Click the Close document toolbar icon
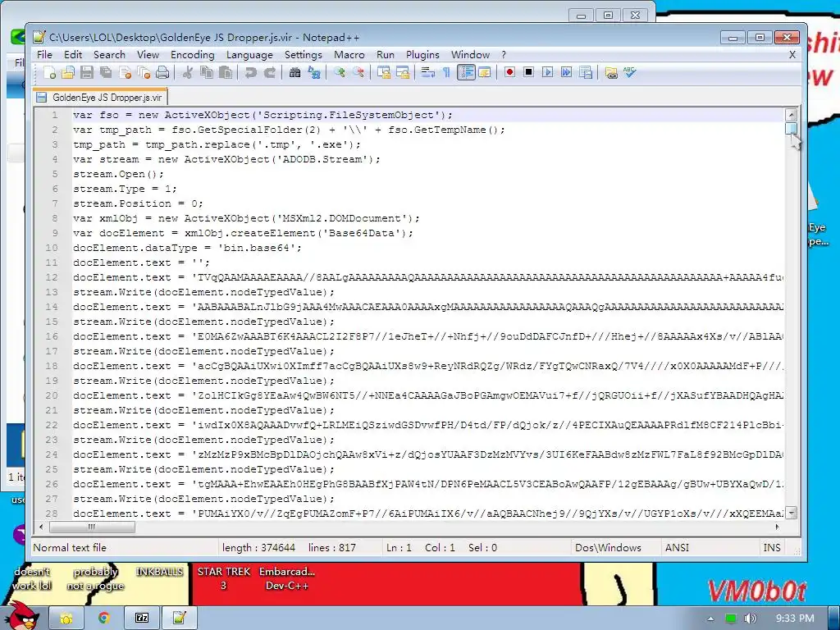This screenshot has height=630, width=840. coord(125,72)
